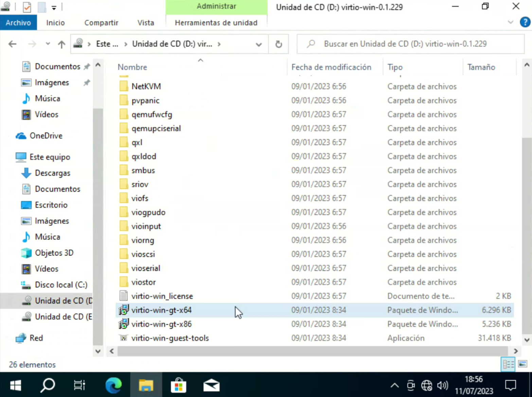
Task: Open the Archivo menu
Action: 18,23
